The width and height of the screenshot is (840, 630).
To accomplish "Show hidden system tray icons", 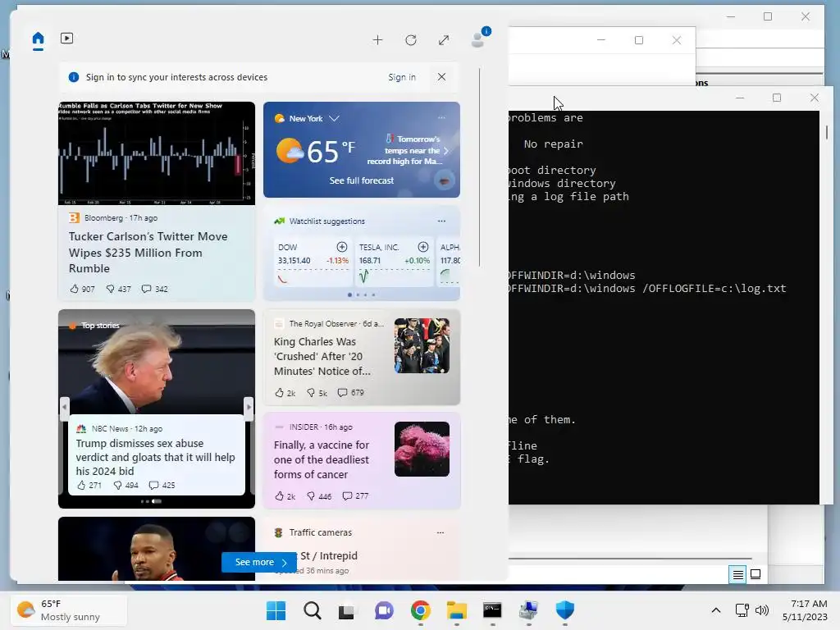I will (715, 610).
